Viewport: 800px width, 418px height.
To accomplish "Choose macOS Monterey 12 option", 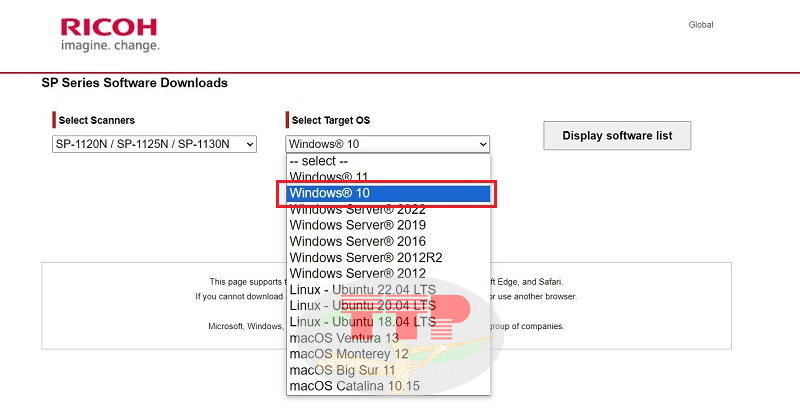I will (388, 354).
